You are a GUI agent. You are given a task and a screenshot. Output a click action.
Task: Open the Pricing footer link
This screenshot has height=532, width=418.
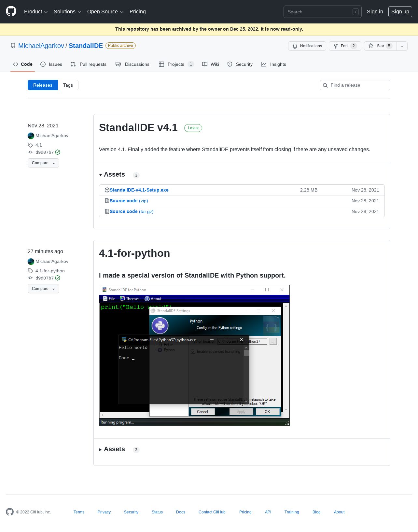[245, 512]
